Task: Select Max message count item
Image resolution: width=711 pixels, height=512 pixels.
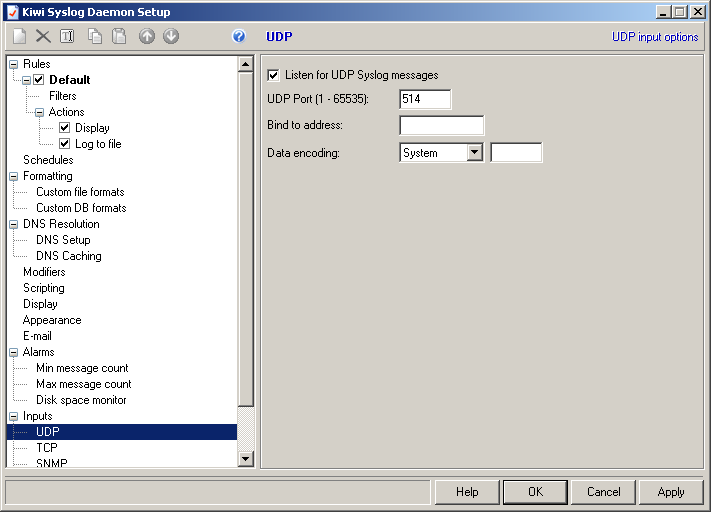Action: pos(83,384)
